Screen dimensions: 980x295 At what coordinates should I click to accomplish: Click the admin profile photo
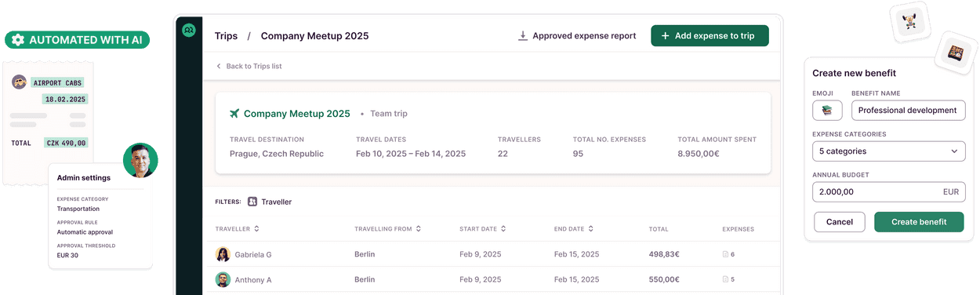140,160
